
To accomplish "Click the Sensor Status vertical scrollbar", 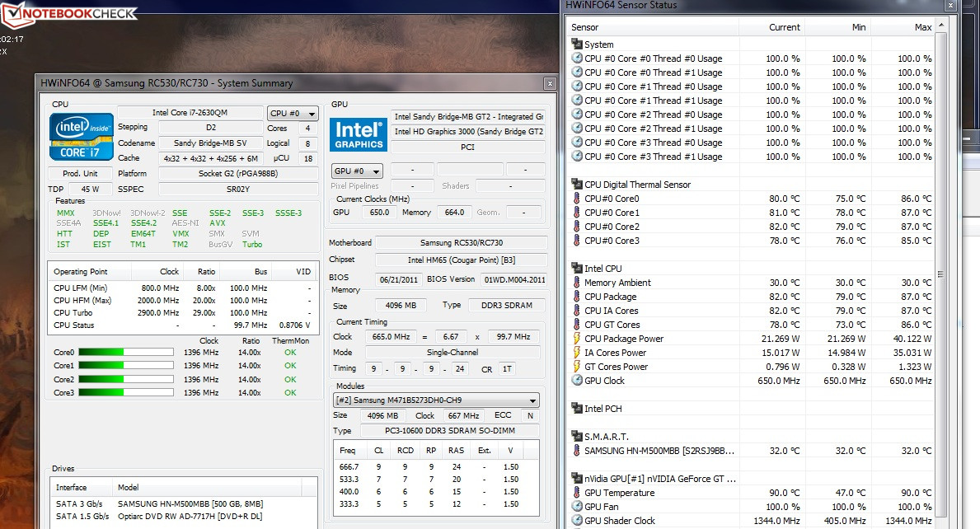I will click(x=941, y=275).
